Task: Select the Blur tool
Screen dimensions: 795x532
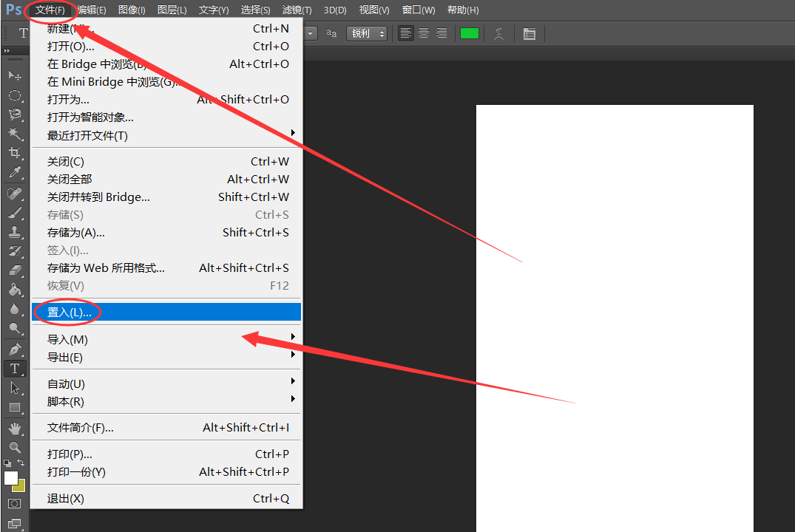Action: click(x=15, y=309)
